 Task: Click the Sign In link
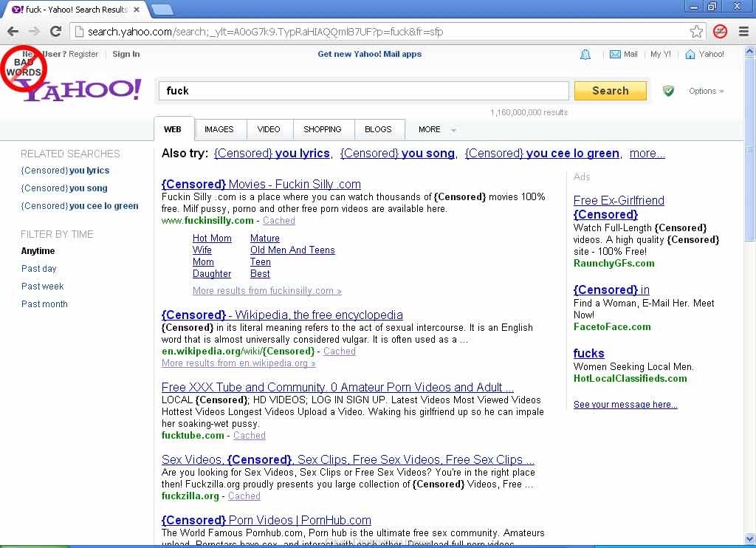point(126,54)
